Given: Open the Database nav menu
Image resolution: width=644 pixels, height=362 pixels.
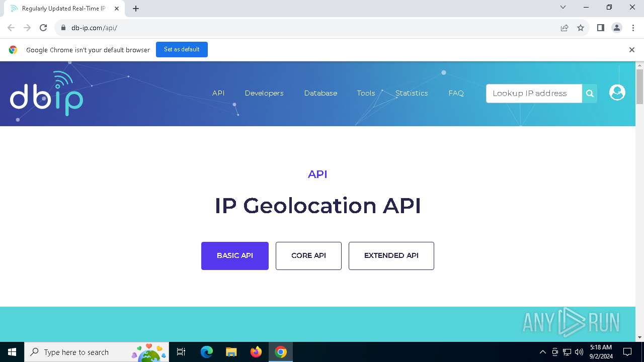Looking at the screenshot, I should [x=320, y=93].
